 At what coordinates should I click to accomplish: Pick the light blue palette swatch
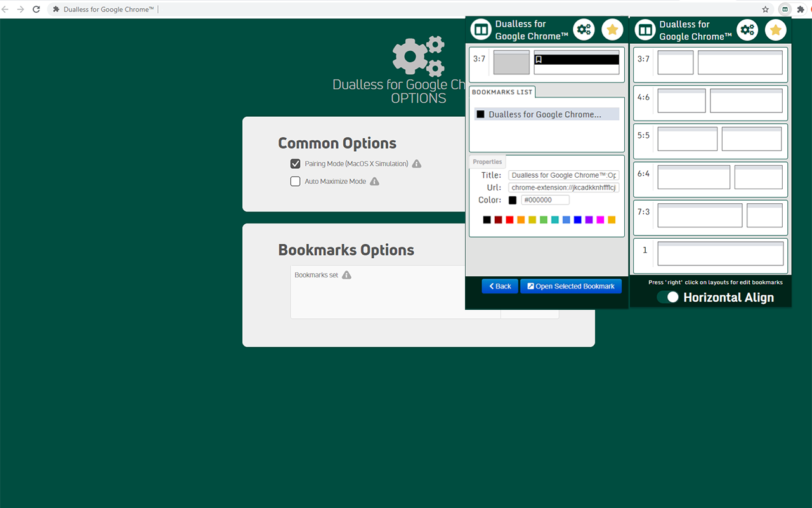pos(566,220)
